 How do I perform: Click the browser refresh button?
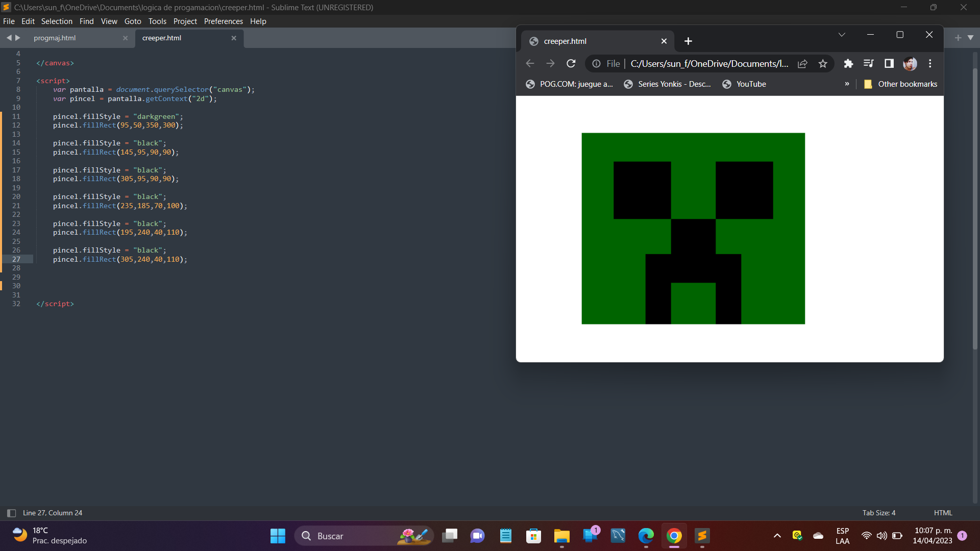click(570, 63)
